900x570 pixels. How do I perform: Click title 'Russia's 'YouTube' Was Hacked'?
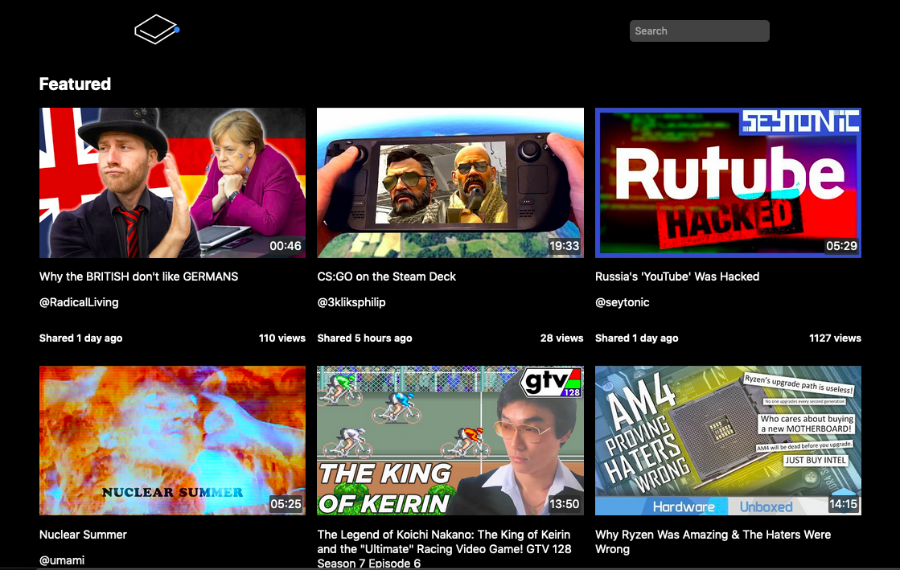[677, 277]
